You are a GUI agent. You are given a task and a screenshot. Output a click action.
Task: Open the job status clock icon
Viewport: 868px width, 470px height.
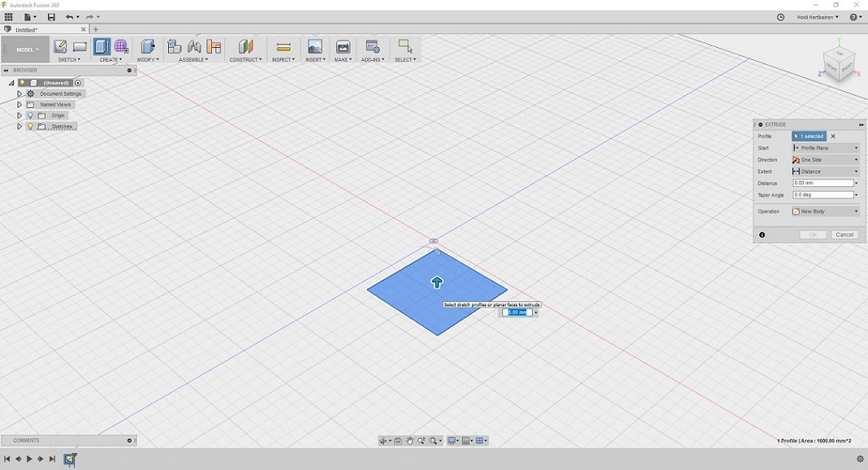[x=781, y=17]
